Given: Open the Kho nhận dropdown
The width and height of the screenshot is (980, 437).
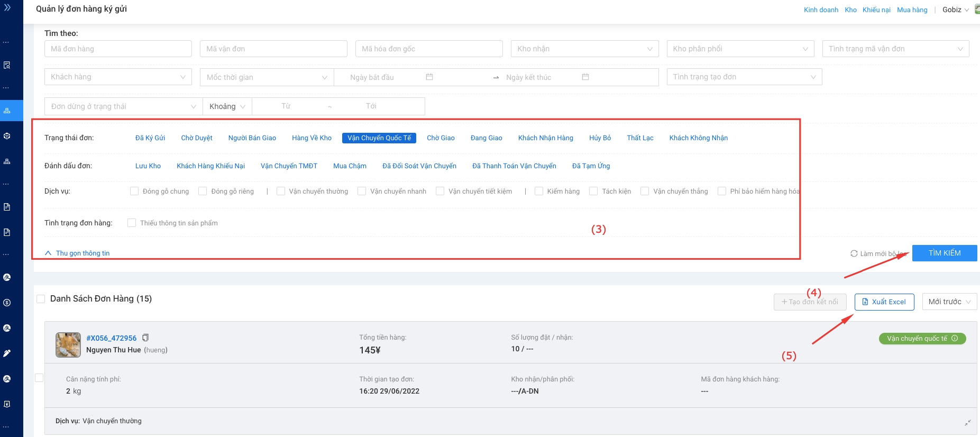Looking at the screenshot, I should coord(584,49).
